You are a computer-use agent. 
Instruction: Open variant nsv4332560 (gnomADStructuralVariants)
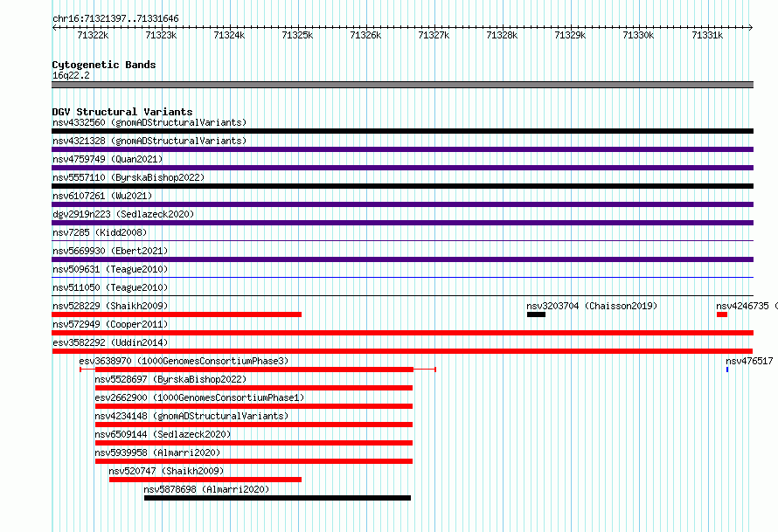coord(149,122)
